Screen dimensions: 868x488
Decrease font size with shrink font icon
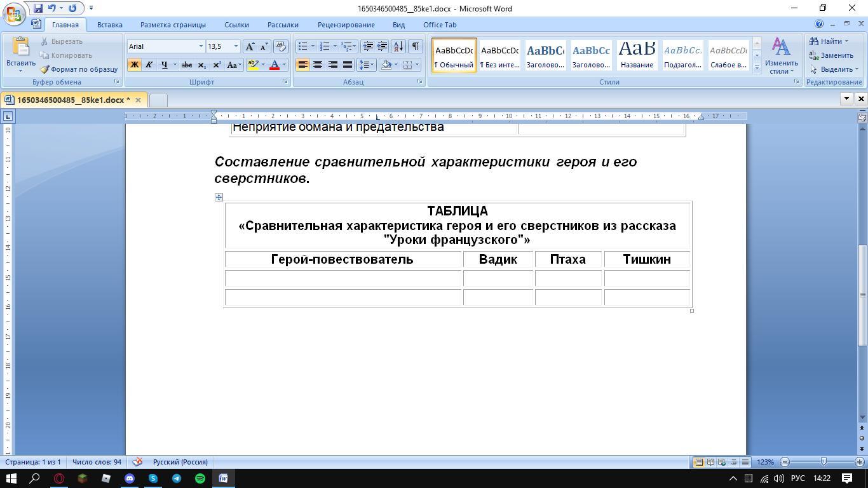pyautogui.click(x=264, y=46)
